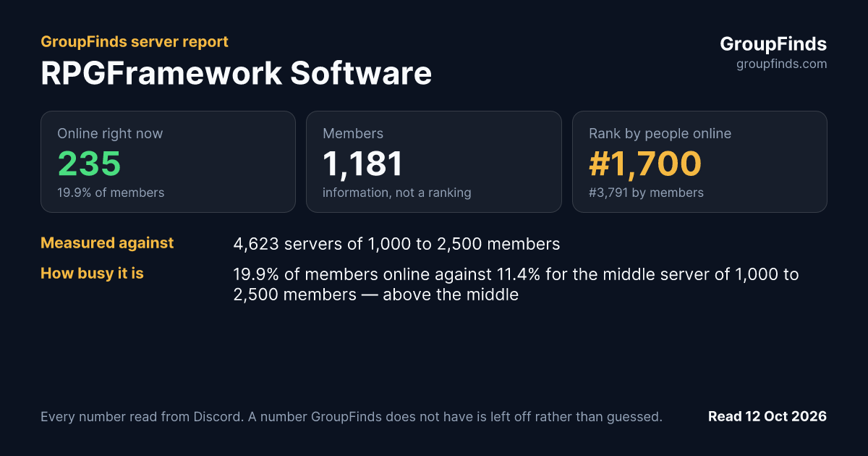The width and height of the screenshot is (868, 456).
Task: Open the groupfinds.com link text
Action: tap(781, 64)
